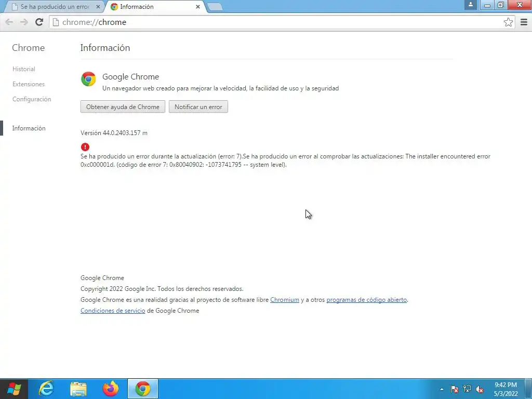The image size is (532, 399).
Task: Open Configuración in the sidebar
Action: (32, 99)
